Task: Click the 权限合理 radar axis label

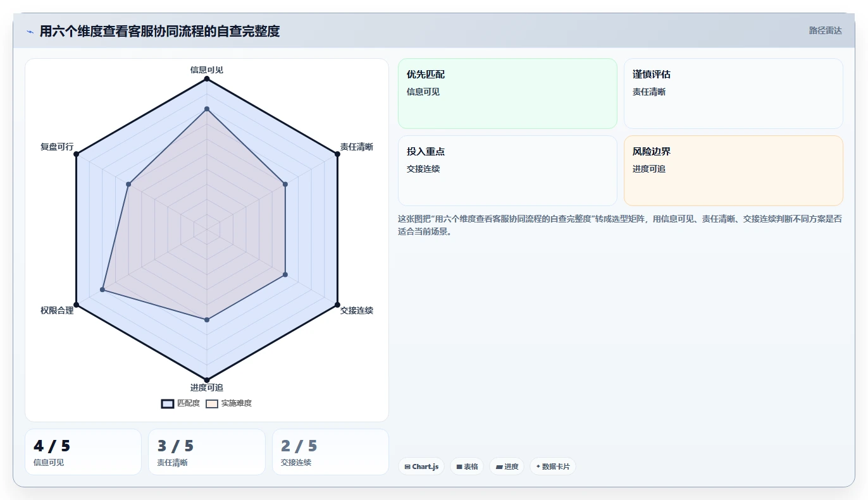Action: point(57,310)
